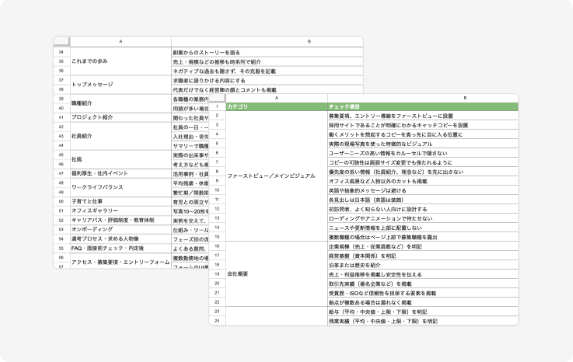Select column A header in front sheet

click(276, 98)
